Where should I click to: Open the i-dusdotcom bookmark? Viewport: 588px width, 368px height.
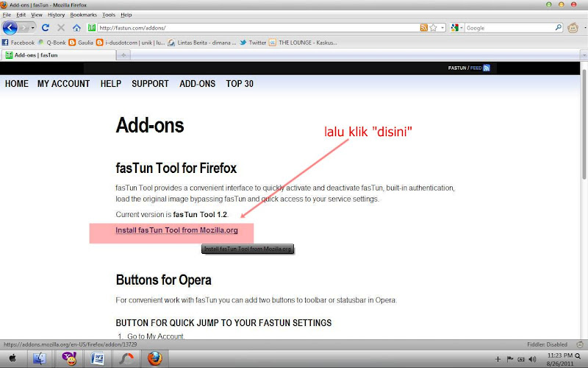[x=131, y=43]
